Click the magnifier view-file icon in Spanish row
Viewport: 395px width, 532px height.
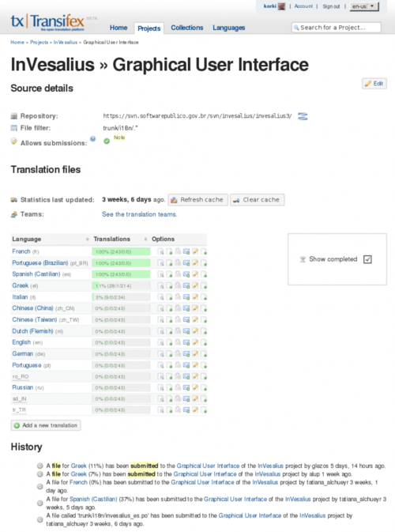tap(160, 274)
